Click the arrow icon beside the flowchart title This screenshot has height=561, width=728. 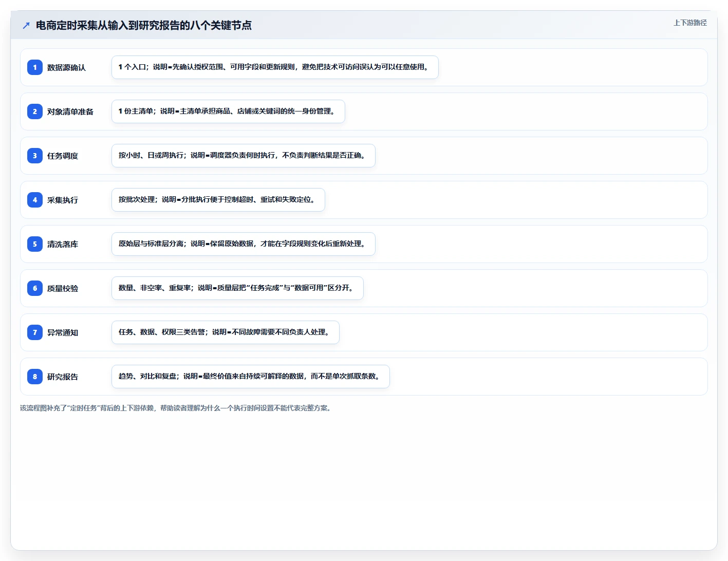pos(26,25)
